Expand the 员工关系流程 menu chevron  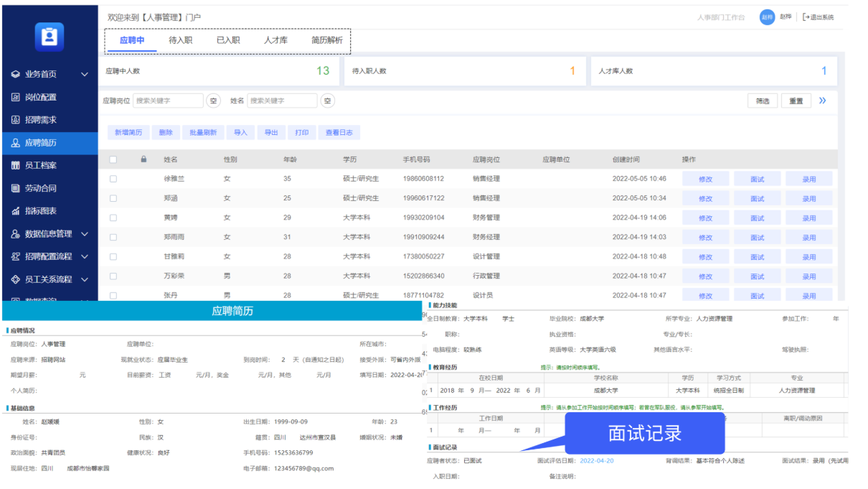85,279
